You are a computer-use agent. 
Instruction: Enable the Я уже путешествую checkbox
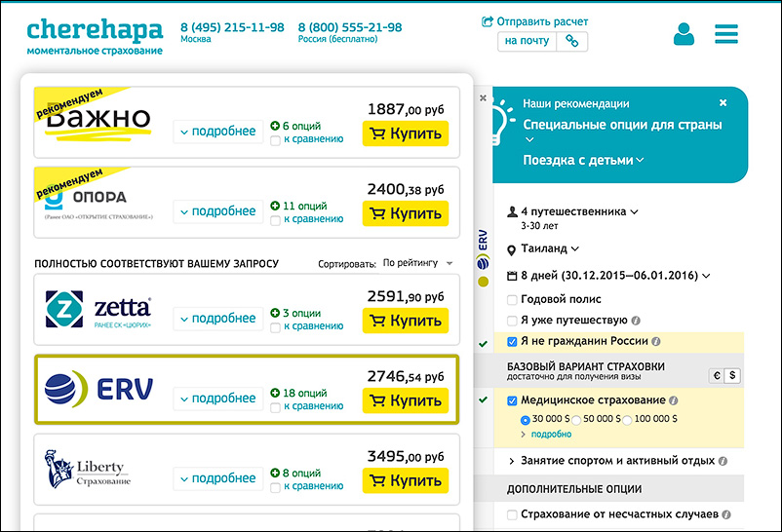(x=512, y=321)
